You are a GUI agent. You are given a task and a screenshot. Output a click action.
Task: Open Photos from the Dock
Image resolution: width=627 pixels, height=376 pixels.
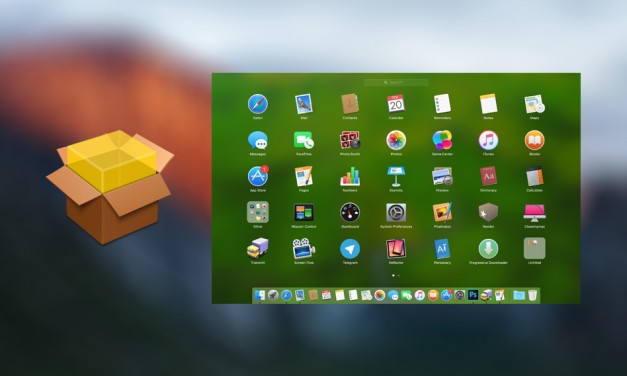tap(379, 295)
